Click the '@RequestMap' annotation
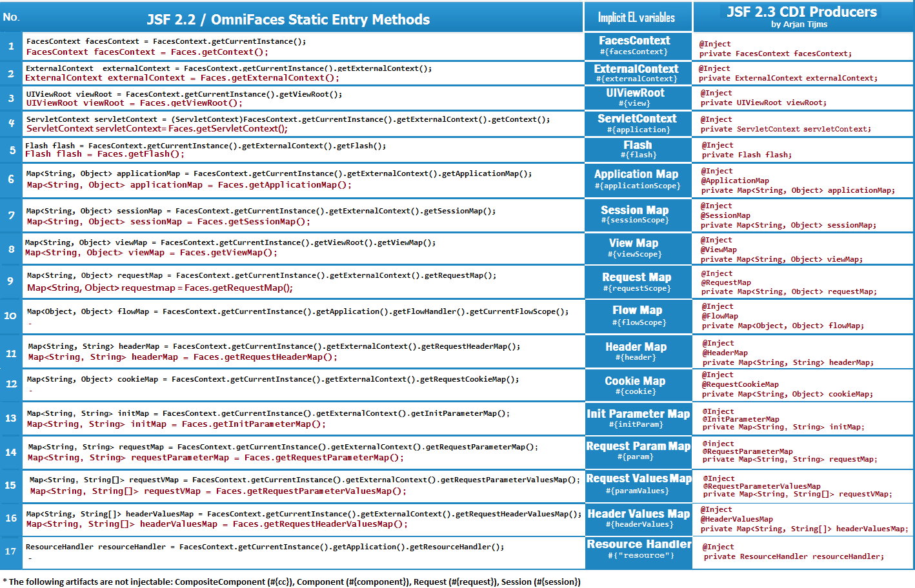The width and height of the screenshot is (915, 588). click(x=726, y=282)
